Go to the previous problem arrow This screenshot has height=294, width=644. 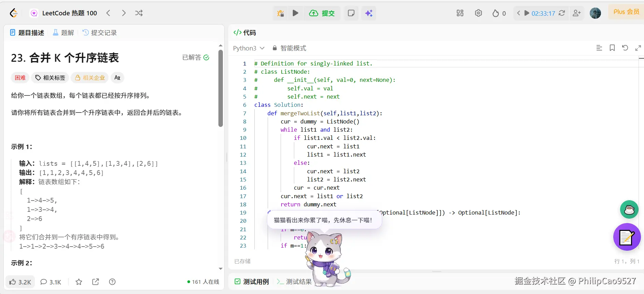point(108,13)
